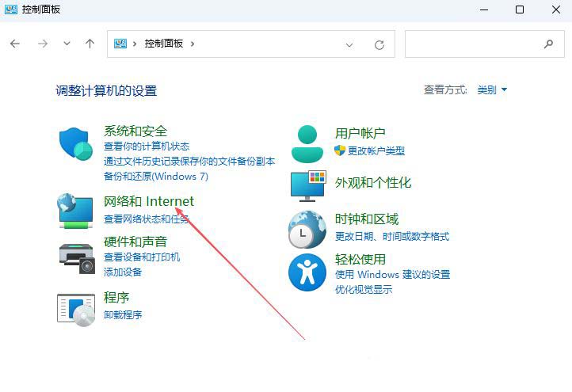The height and width of the screenshot is (392, 572).
Task: Open 查看设备和打印机
Action: coord(142,257)
